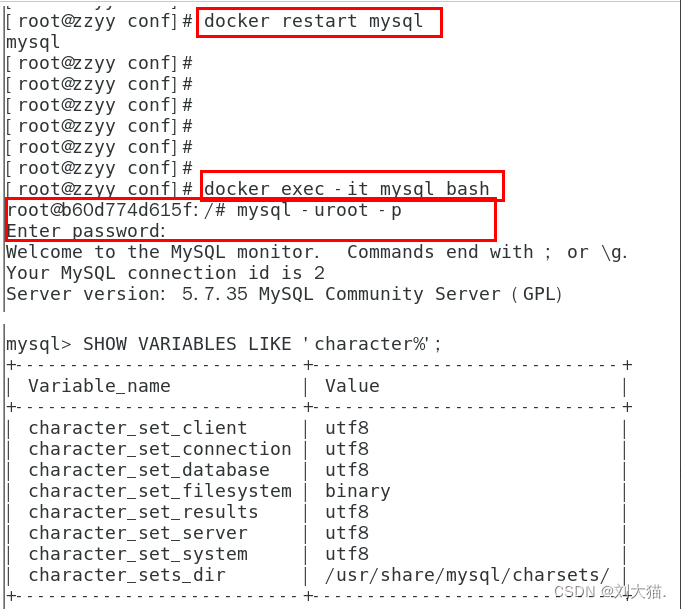Click the '/usr/share/mysql/charsets/' path value
Screen dimensions: 681x609
pos(467,575)
